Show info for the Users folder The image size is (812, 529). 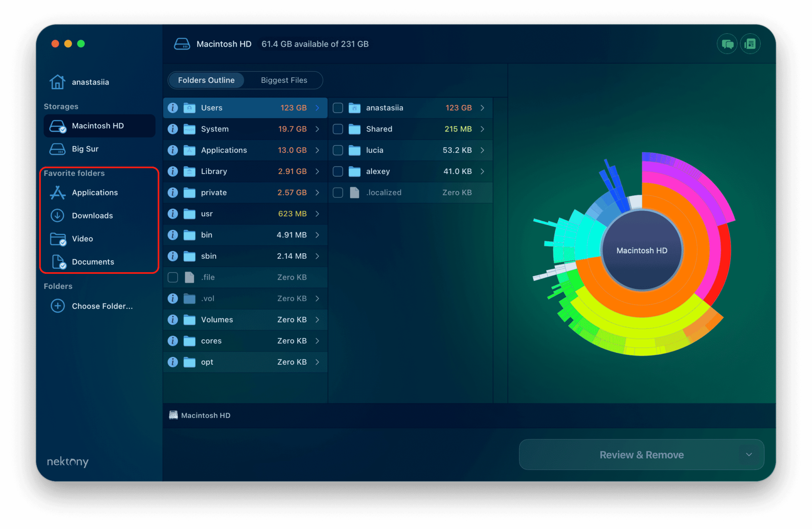172,107
